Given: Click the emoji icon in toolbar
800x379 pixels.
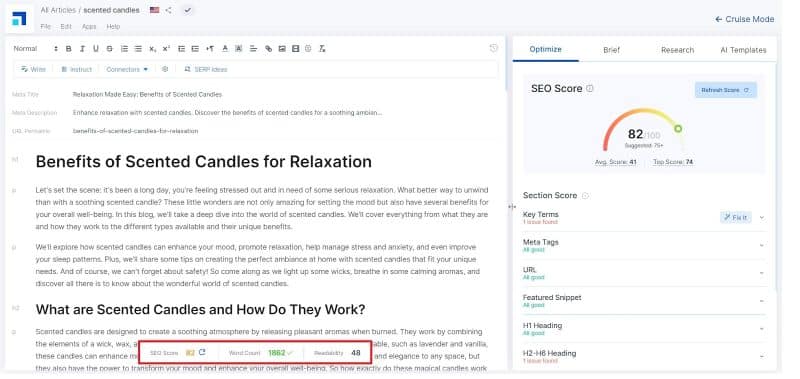Looking at the screenshot, I should (308, 49).
